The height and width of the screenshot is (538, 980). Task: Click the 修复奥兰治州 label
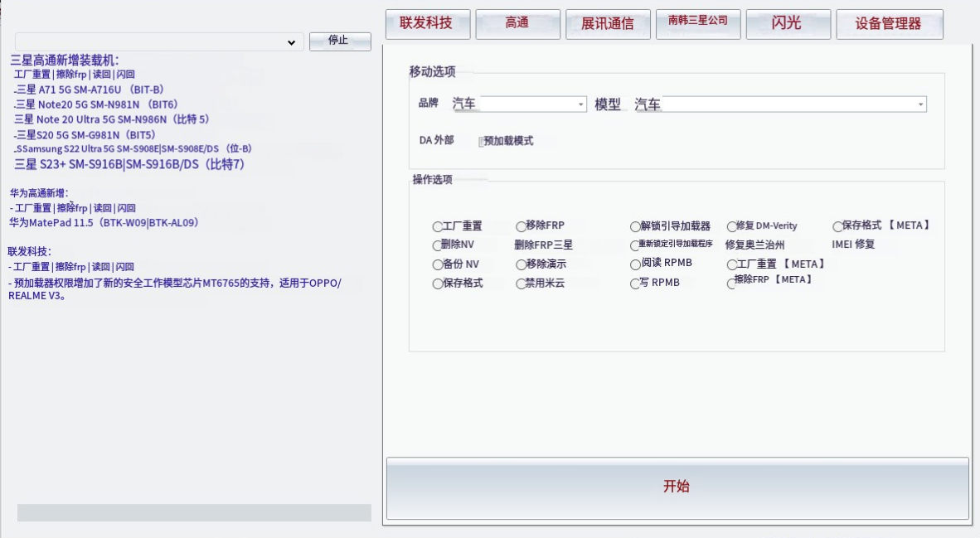(x=754, y=245)
